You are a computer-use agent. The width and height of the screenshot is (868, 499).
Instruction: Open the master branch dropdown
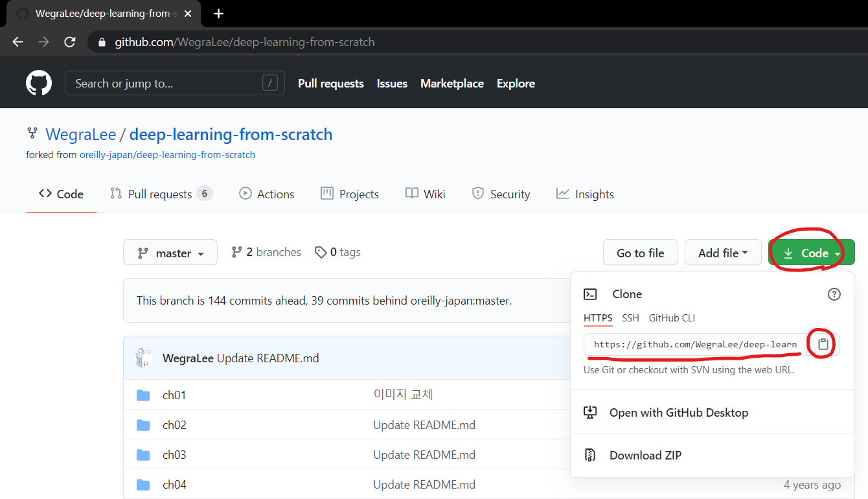point(170,253)
